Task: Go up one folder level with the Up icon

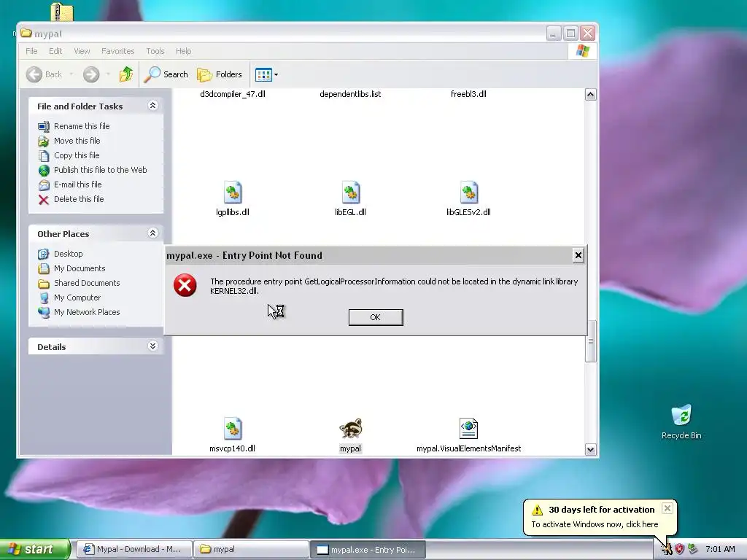Action: pos(125,74)
